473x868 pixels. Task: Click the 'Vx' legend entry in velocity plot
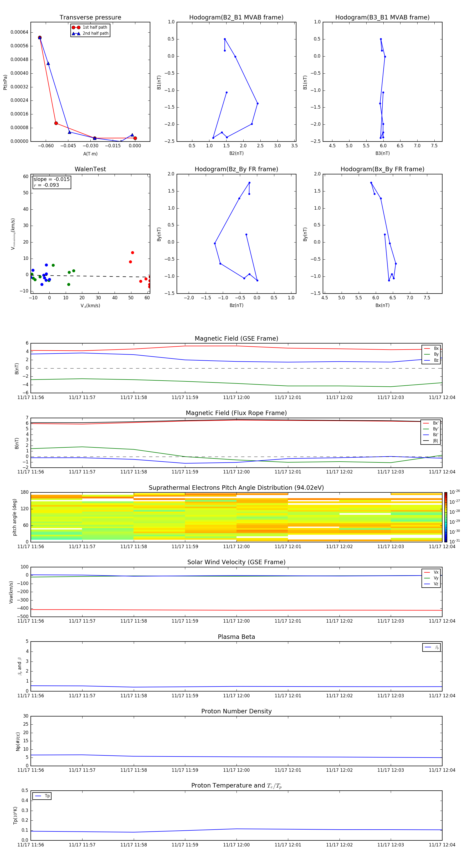tap(431, 572)
